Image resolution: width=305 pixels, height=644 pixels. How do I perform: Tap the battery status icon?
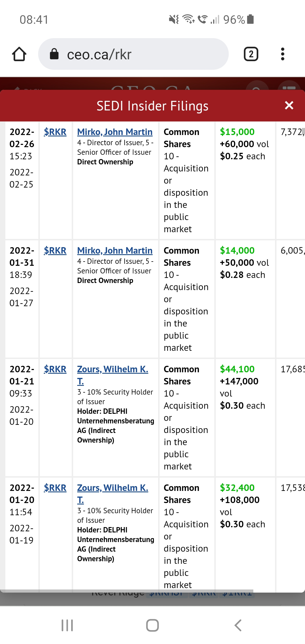250,19
